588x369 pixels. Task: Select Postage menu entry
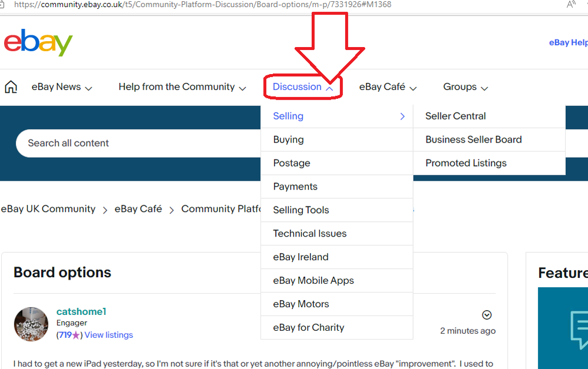(337, 164)
